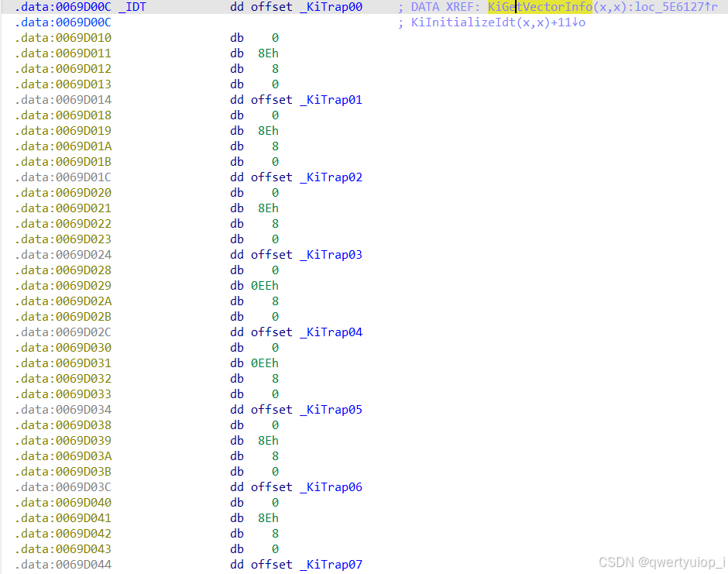The image size is (728, 574).
Task: Click the _IDT label at 0069D00C
Action: [x=132, y=7]
